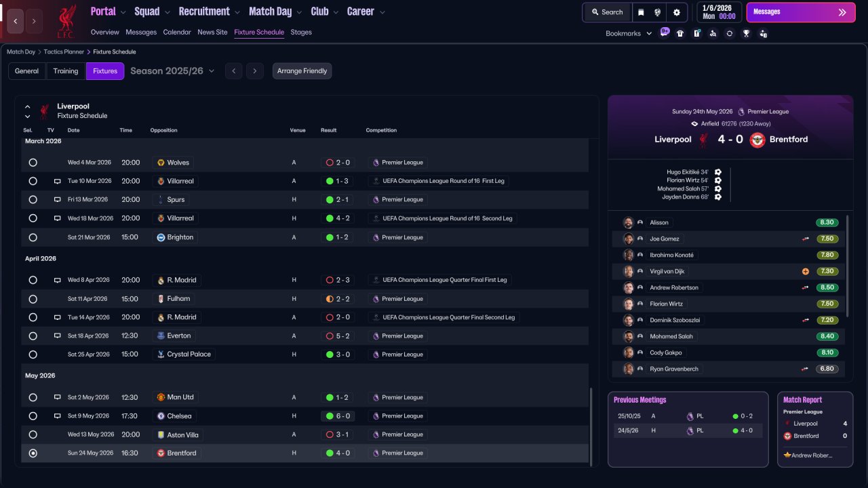Expand the Bookmarks dropdown
The width and height of the screenshot is (868, 488).
click(629, 33)
